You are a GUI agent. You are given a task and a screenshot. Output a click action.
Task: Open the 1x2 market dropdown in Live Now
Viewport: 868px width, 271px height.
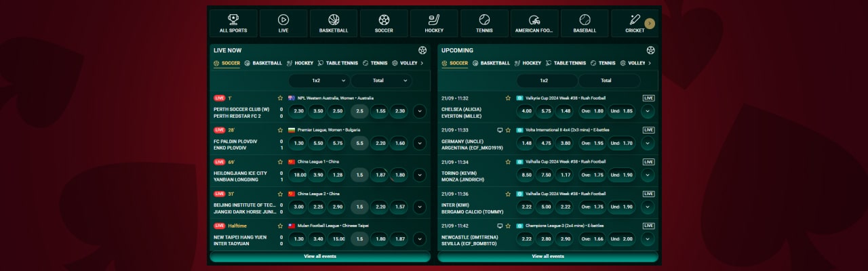point(319,81)
